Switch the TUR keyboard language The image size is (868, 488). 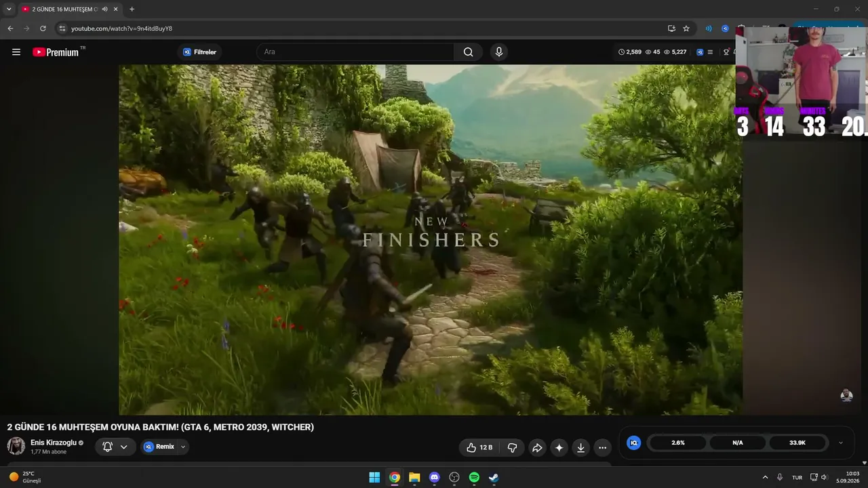click(x=797, y=477)
